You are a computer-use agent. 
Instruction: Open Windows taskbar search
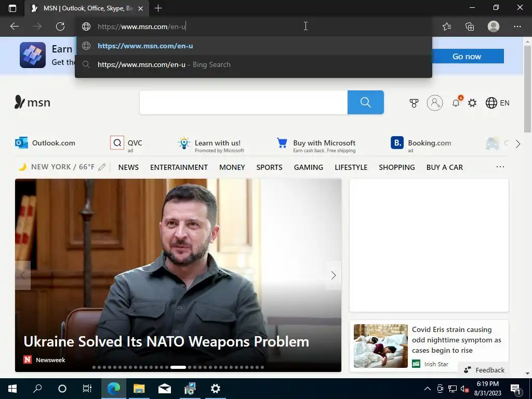coord(37,389)
